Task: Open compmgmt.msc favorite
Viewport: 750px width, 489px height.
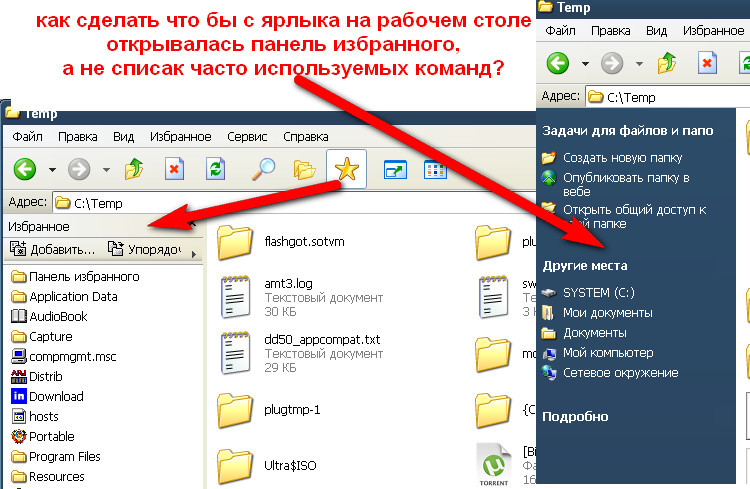Action: click(64, 356)
